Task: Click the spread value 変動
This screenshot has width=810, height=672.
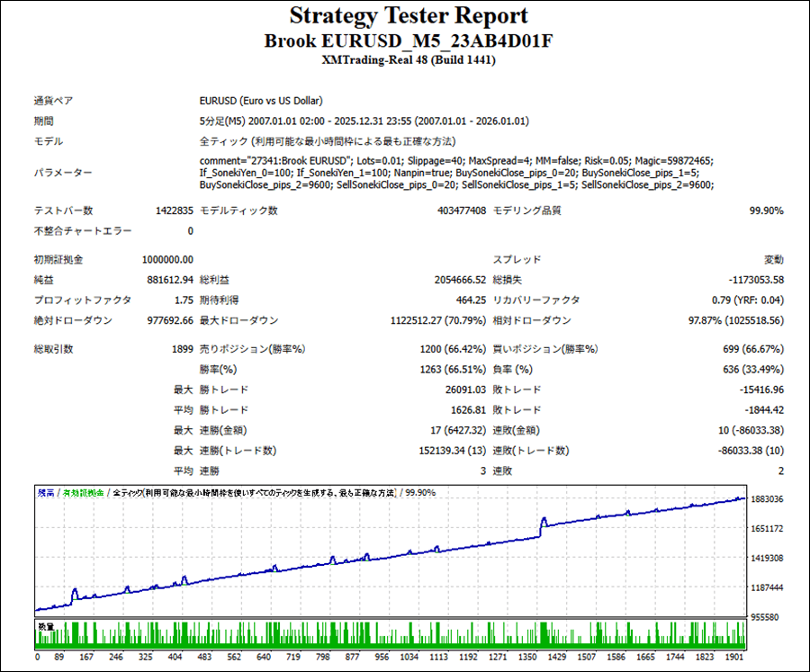Action: [x=774, y=260]
